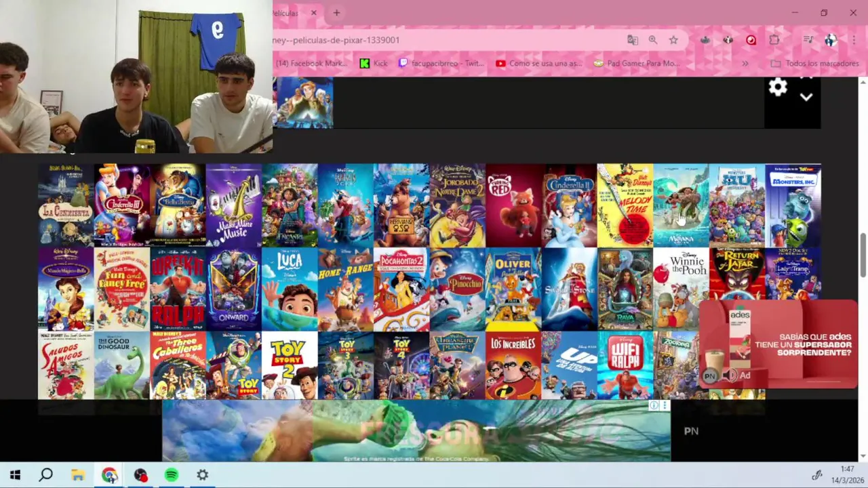
Task: Select the Monsters, Inc. poster
Action: pos(793,205)
